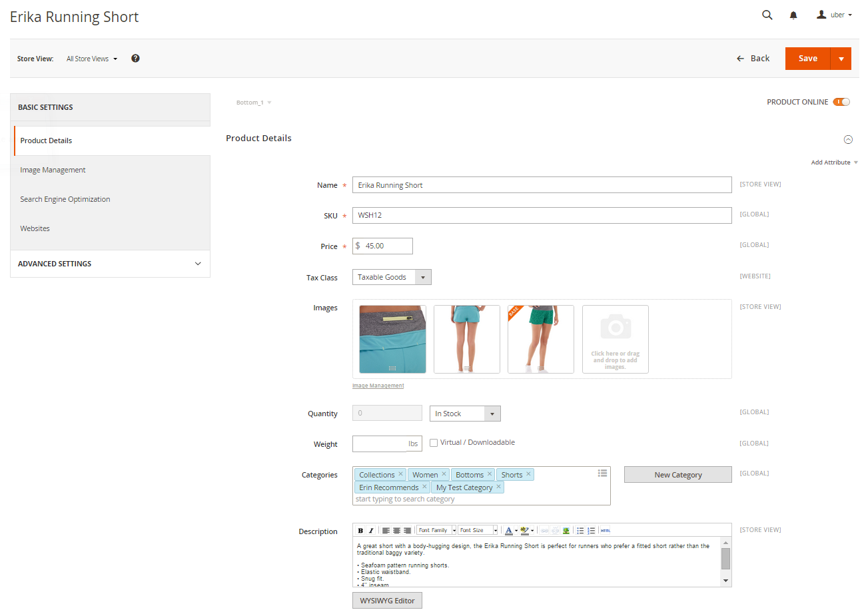The width and height of the screenshot is (862, 616).
Task: Save the product with the Save button
Action: pyautogui.click(x=808, y=59)
